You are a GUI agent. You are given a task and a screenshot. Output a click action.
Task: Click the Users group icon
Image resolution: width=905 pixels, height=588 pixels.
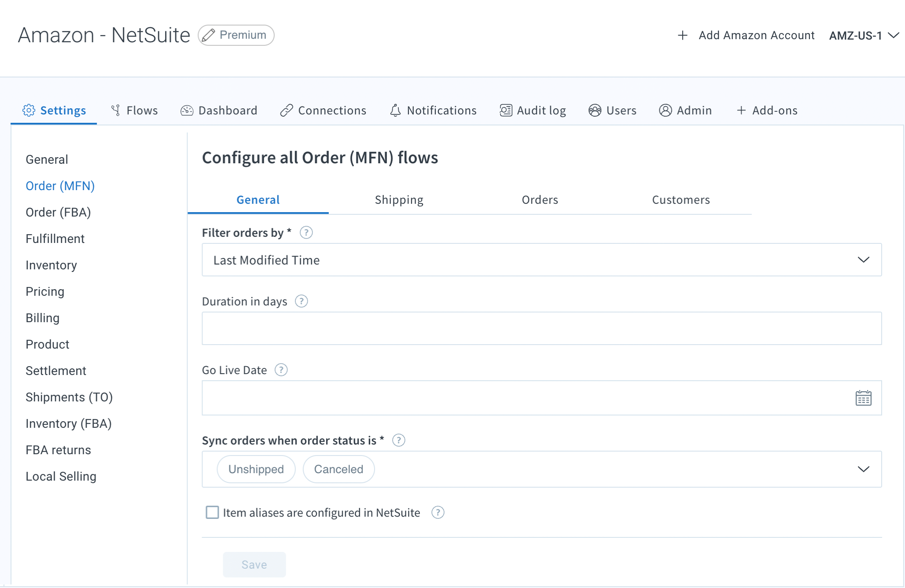[595, 110]
